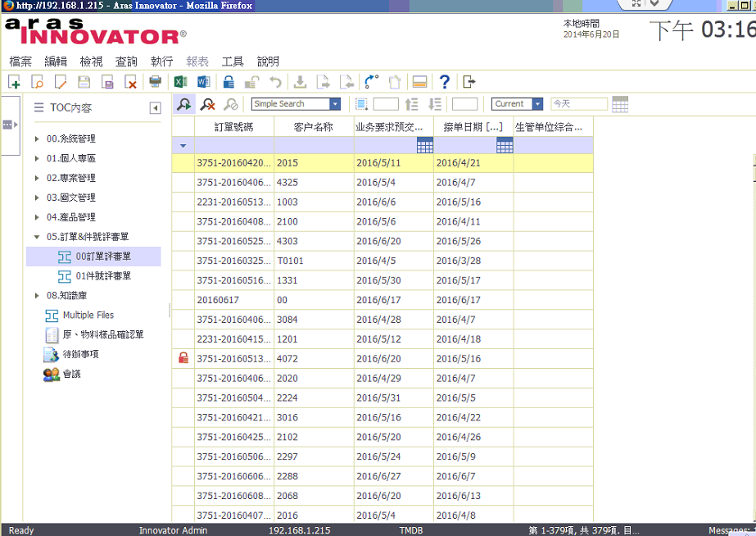Select 00訂單評審單 in the TOC tree
Screen dimensions: 756x536
[x=93, y=257]
